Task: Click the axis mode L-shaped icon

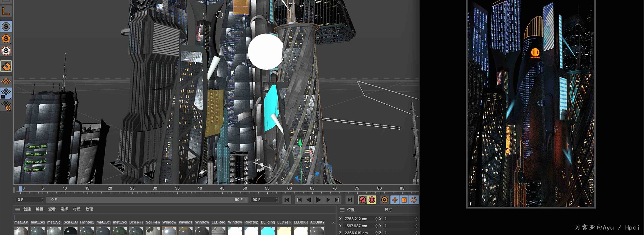Action: (x=6, y=11)
